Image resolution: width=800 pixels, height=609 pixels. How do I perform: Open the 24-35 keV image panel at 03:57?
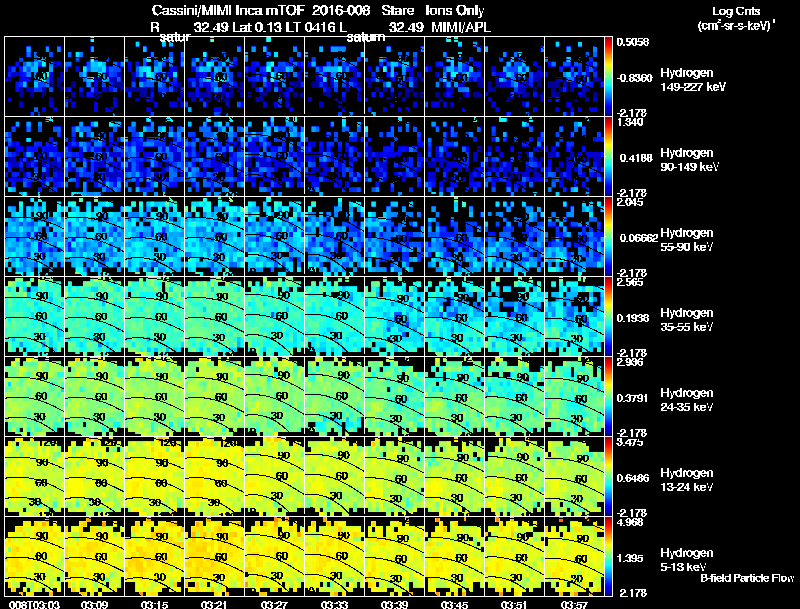[x=574, y=396]
